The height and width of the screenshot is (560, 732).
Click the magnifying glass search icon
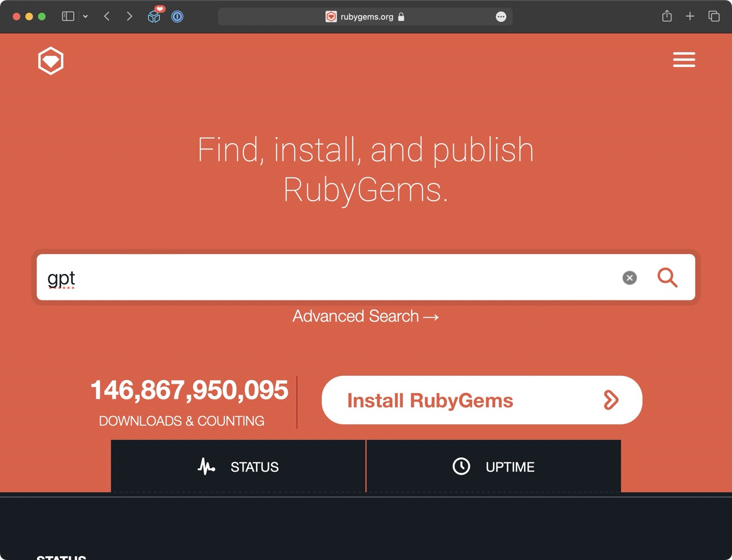[667, 277]
